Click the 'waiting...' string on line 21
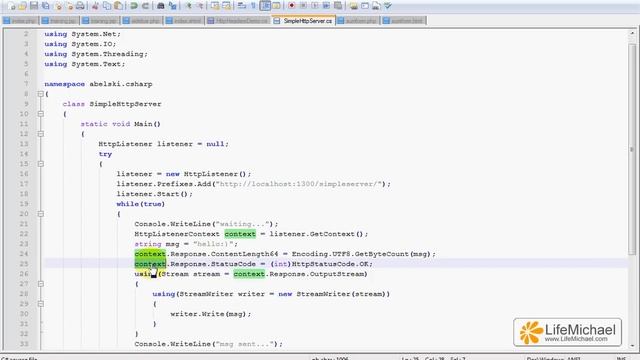This screenshot has width=640, height=360. [242, 224]
